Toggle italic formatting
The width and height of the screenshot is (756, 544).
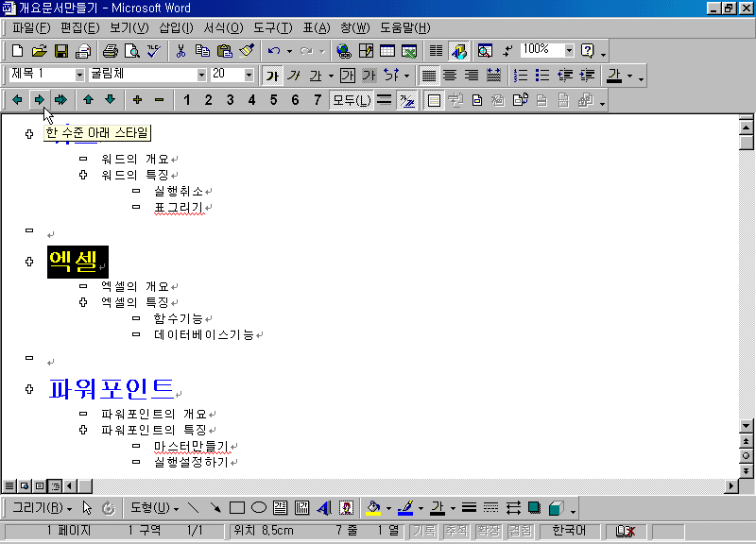[294, 76]
